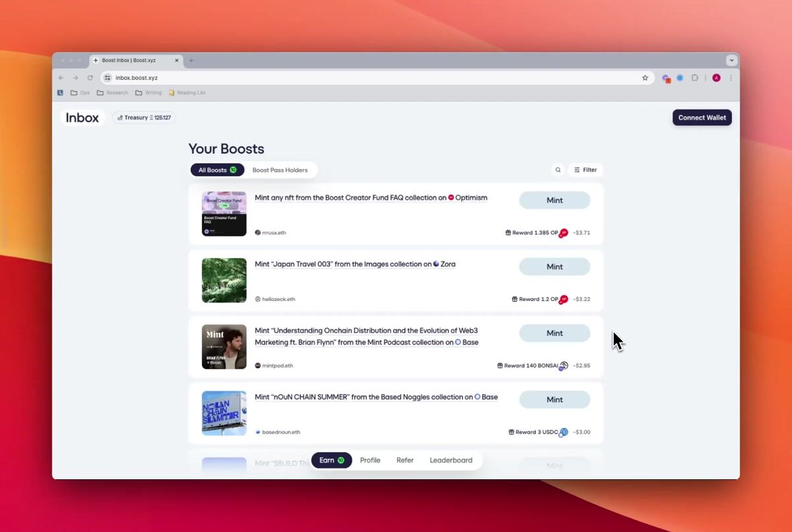Open the mintpod.eth creator profile

coord(274,366)
